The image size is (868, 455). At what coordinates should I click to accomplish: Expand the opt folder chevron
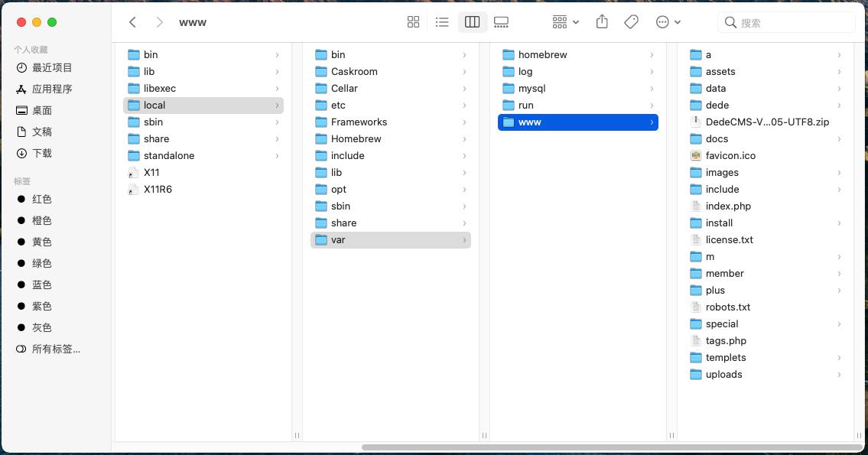(x=464, y=190)
